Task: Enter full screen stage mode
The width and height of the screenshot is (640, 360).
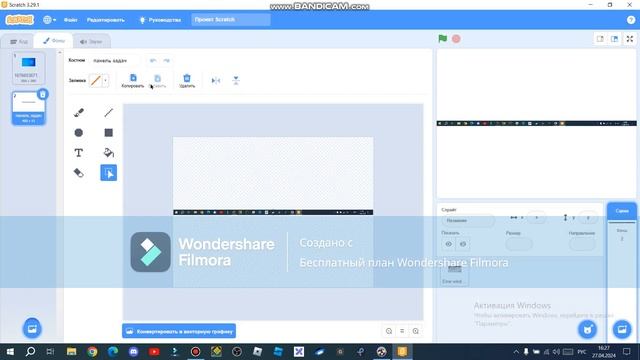Action: (630, 39)
